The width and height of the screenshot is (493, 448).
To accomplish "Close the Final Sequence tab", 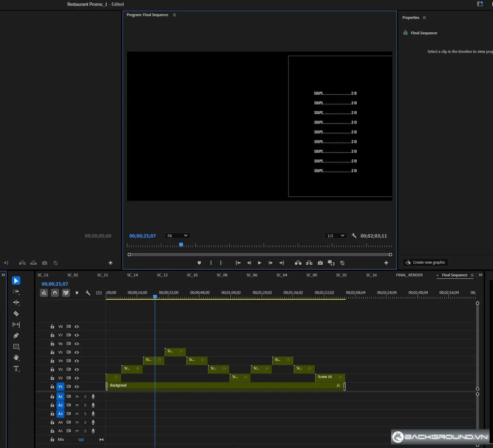I will point(437,275).
